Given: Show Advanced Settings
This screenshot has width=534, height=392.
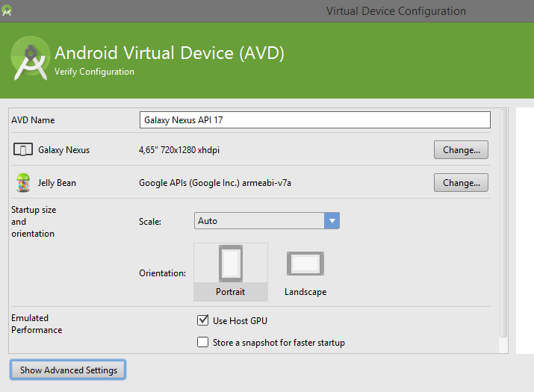Looking at the screenshot, I should pos(69,370).
